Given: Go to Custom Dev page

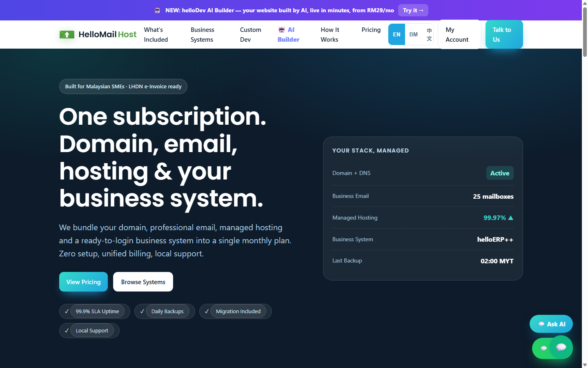Looking at the screenshot, I should [x=250, y=34].
